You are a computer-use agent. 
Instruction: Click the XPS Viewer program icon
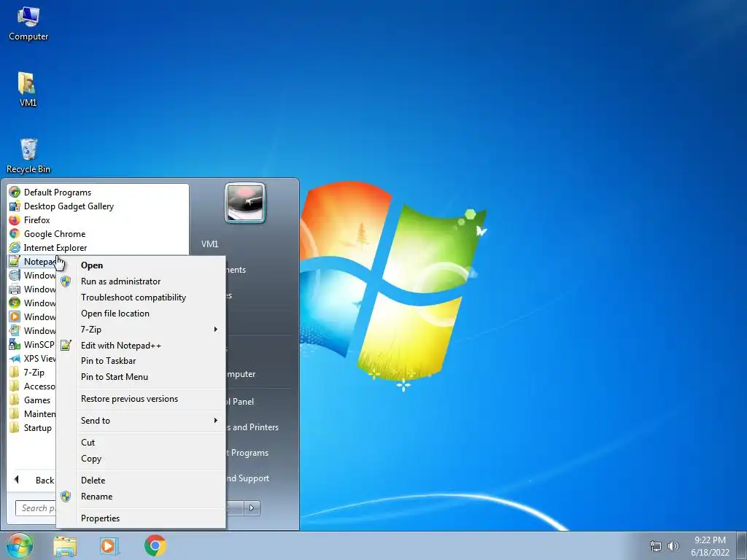15,358
